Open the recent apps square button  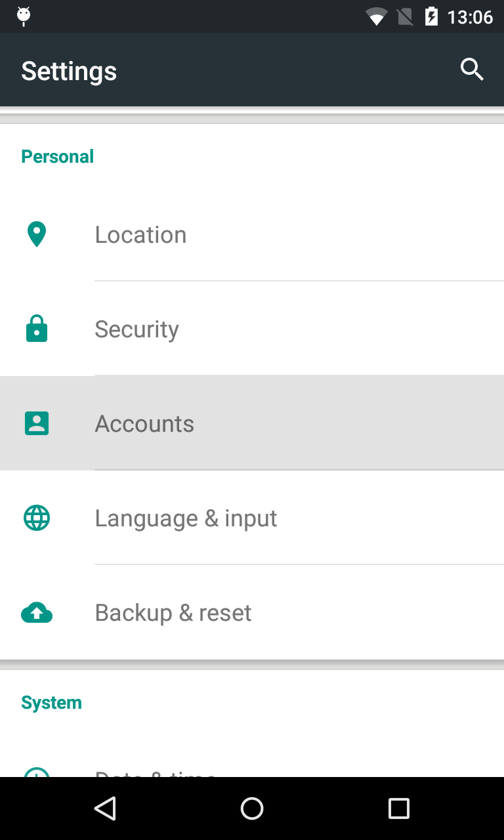[x=398, y=808]
